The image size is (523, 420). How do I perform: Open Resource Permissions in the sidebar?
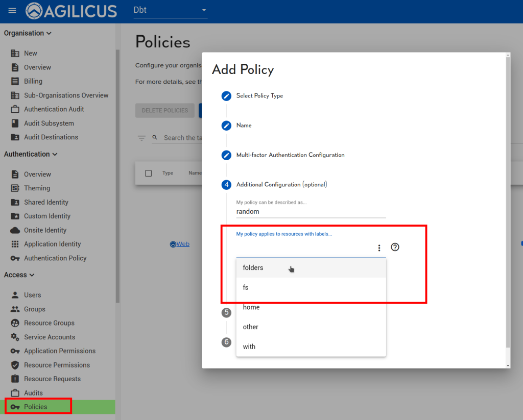57,365
